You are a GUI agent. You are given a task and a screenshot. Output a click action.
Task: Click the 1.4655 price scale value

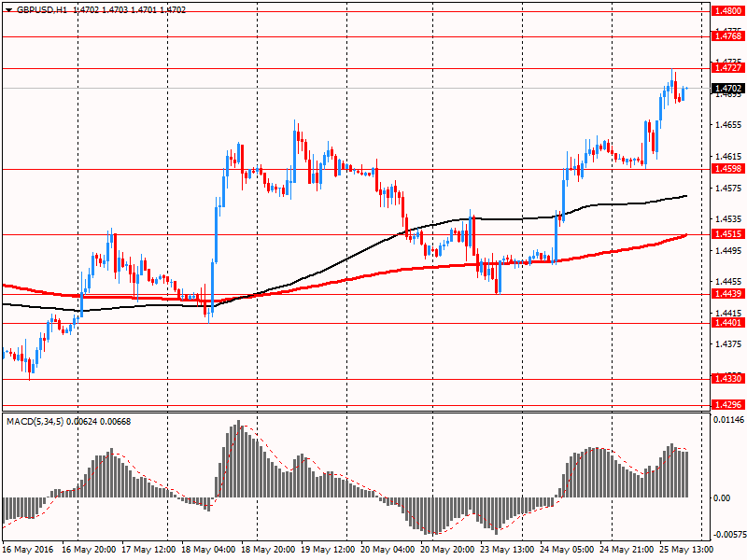[728, 125]
